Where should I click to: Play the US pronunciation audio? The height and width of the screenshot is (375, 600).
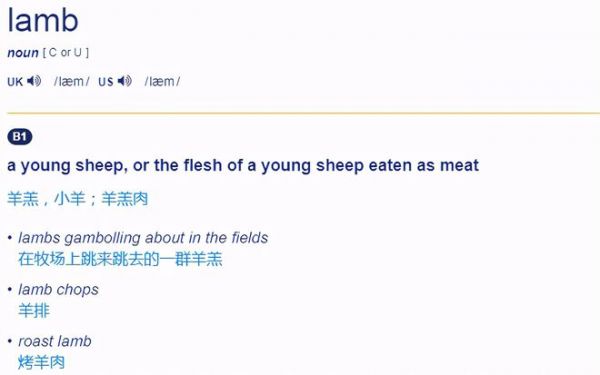pyautogui.click(x=125, y=81)
